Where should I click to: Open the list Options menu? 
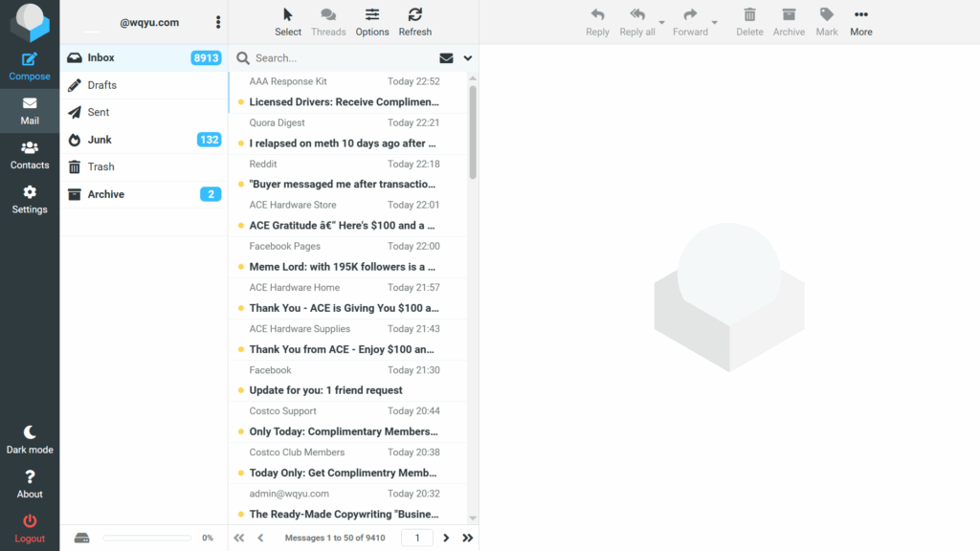372,22
